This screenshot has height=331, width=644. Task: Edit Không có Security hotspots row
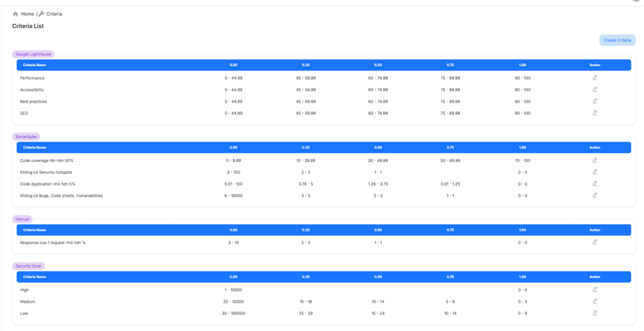click(x=595, y=172)
